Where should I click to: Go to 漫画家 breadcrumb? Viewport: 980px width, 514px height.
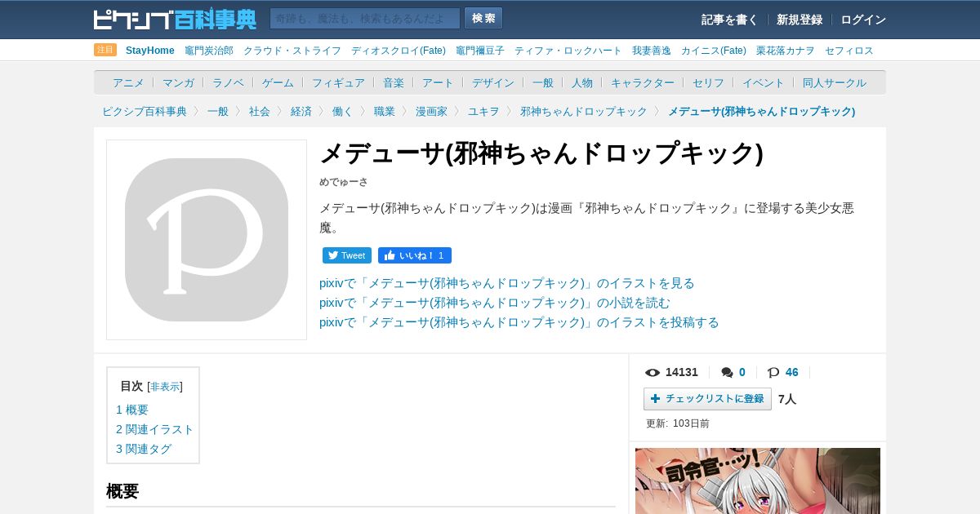tap(431, 111)
